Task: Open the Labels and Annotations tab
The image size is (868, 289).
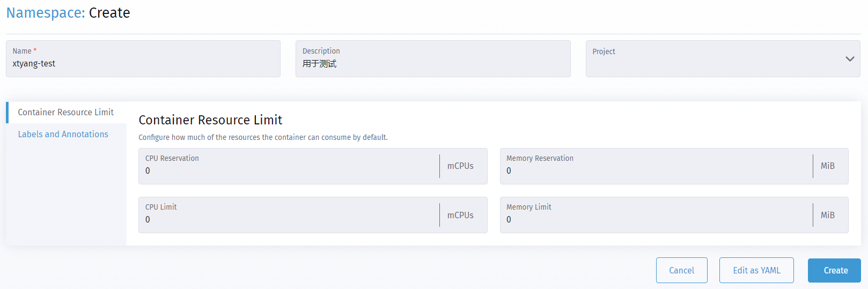Action: [63, 134]
